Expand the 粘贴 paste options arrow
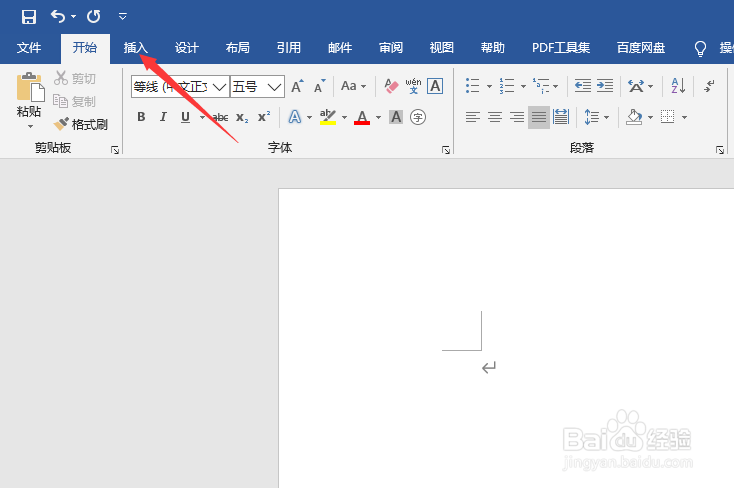Screen dimensions: 734x488 point(30,126)
